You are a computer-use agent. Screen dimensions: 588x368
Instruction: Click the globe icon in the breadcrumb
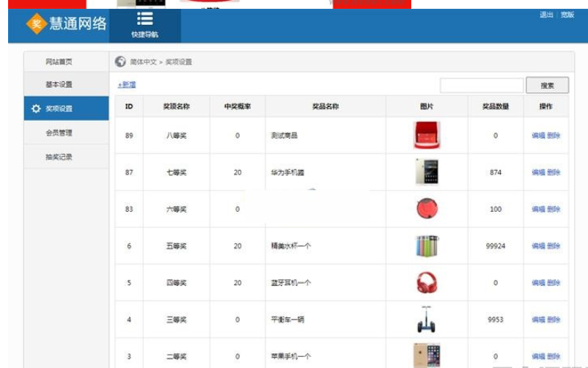pyautogui.click(x=120, y=62)
